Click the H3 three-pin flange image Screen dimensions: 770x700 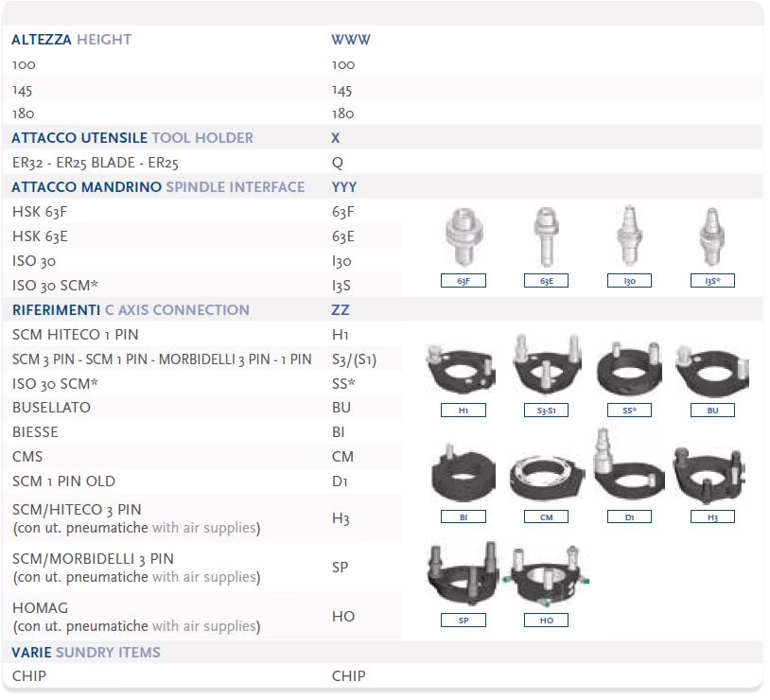click(711, 473)
